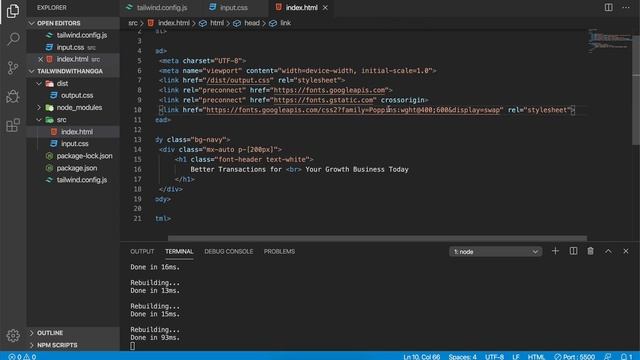The image size is (640, 360).
Task: Click the Split Editor Right icon
Action: pos(609,7)
